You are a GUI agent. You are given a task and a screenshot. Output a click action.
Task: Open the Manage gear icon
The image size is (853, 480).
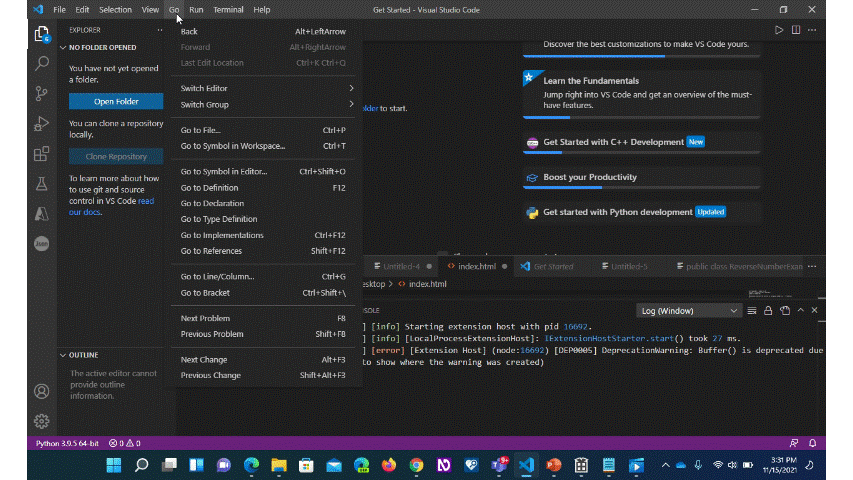42,421
